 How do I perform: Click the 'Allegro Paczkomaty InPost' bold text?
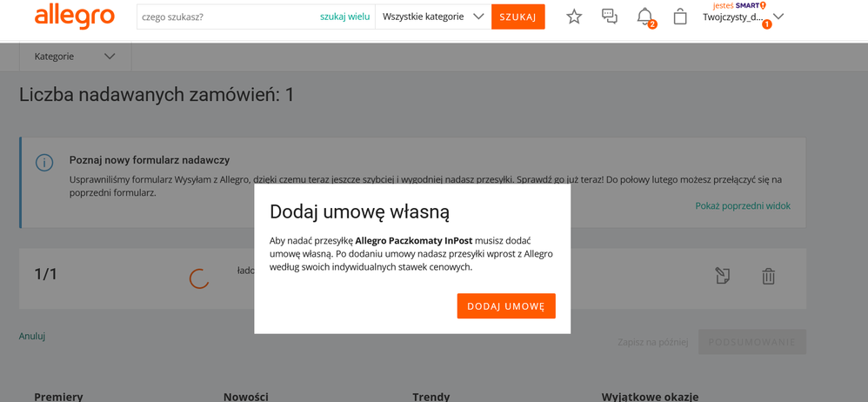point(414,241)
